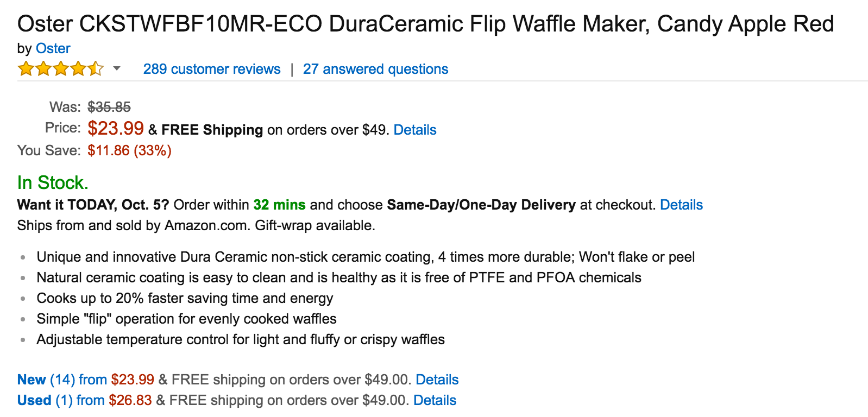Click the crossed-out $35.85 Was price
Viewport: 868px width, 417px height.
tap(109, 107)
